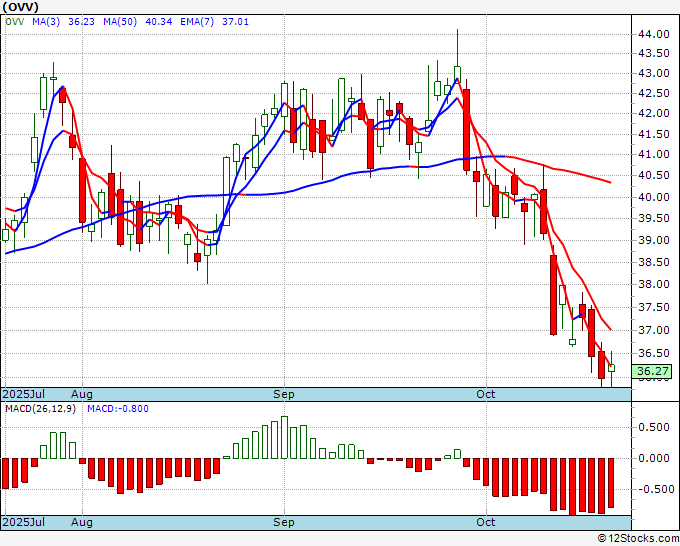Click Oct on the MACD time axis
The image size is (680, 546).
(486, 523)
